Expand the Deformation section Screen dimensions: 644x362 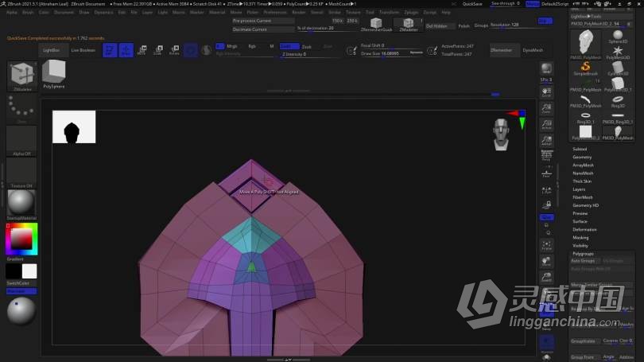pos(584,230)
